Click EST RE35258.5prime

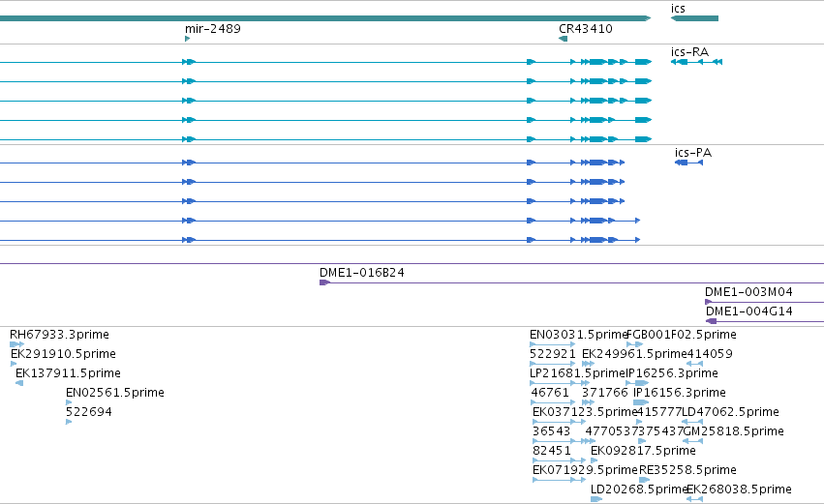(x=687, y=470)
